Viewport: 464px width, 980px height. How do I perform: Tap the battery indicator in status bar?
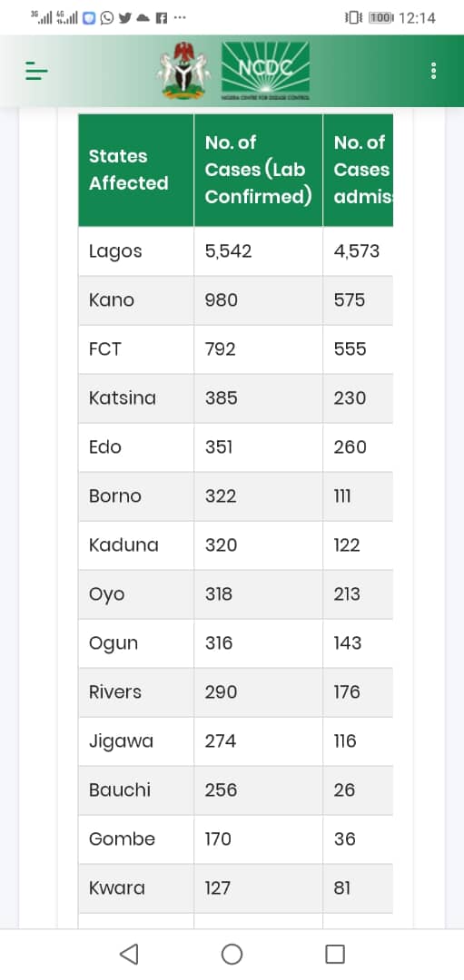[380, 18]
